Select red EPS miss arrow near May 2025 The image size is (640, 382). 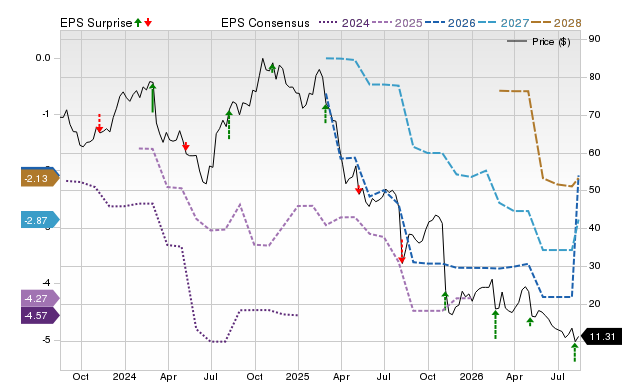pos(358,189)
